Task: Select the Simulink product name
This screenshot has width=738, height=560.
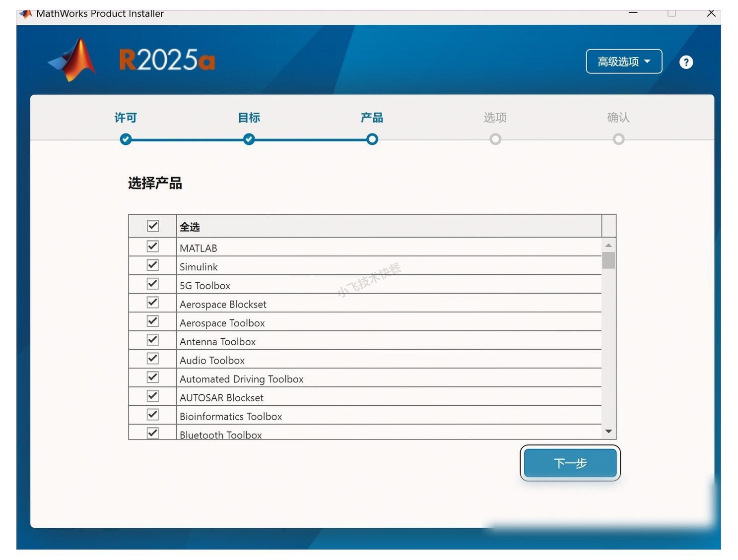Action: point(199,267)
